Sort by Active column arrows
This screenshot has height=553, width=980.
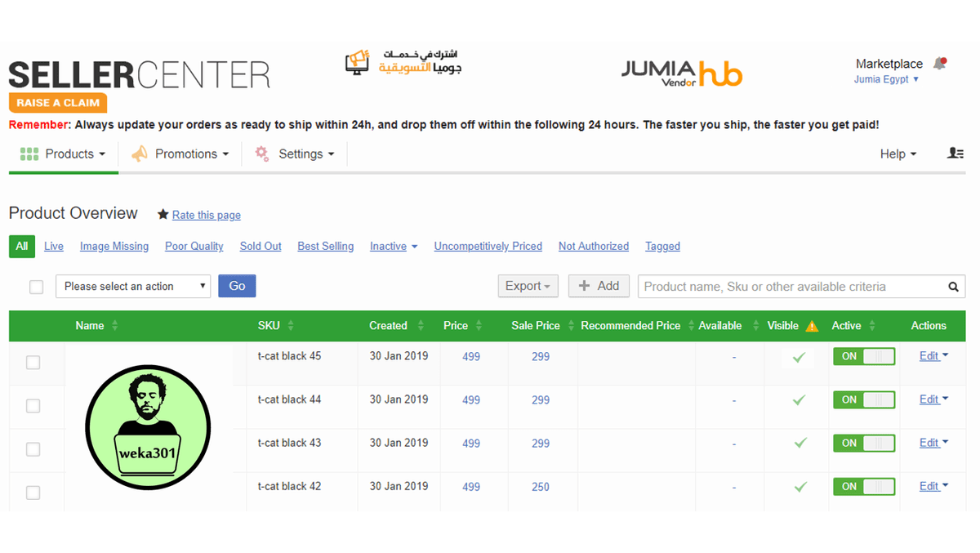[x=872, y=325]
